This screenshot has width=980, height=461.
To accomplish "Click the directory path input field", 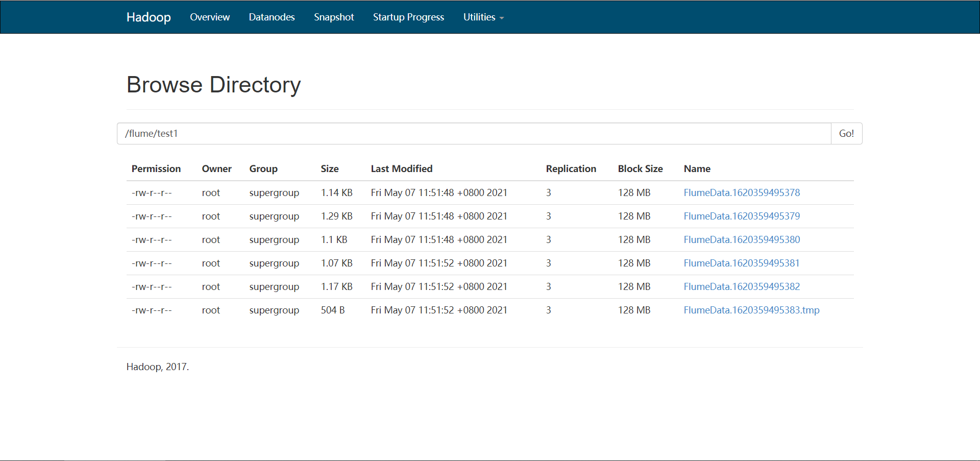I will [x=474, y=133].
